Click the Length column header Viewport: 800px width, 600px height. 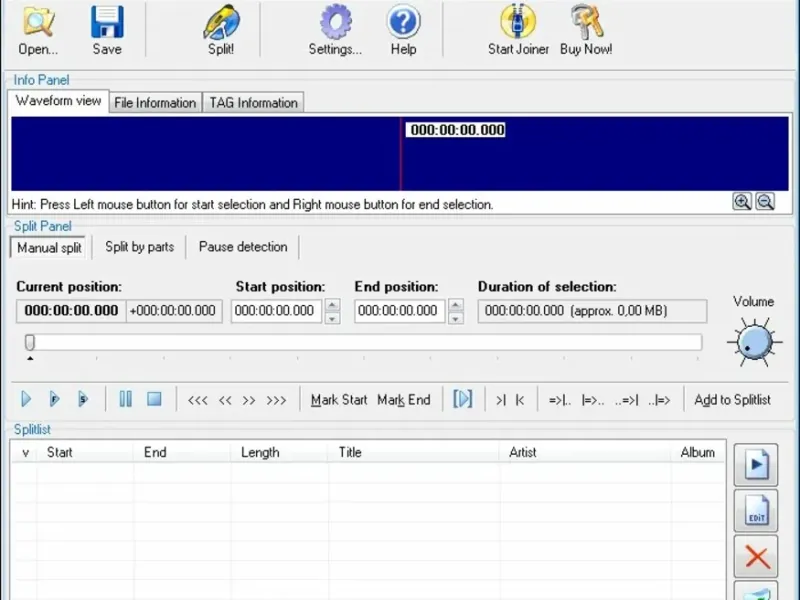coord(279,453)
